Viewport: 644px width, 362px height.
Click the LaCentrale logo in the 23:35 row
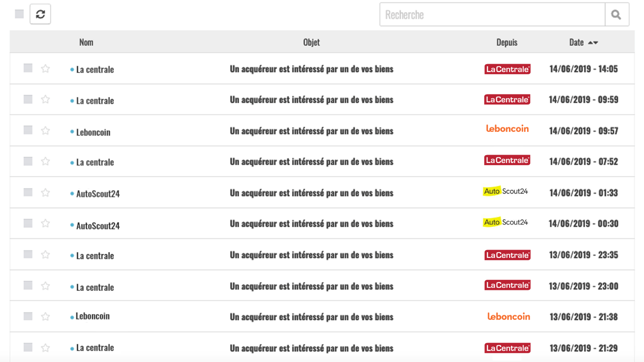(x=507, y=255)
